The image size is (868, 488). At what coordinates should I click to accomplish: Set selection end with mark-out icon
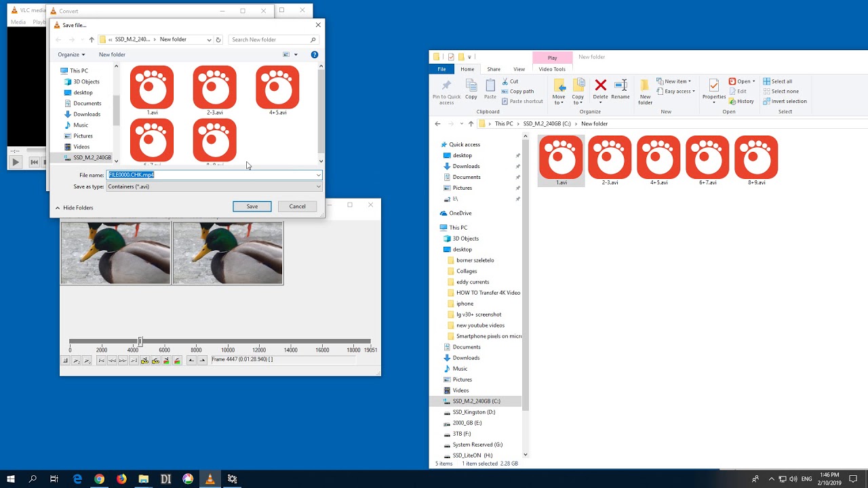click(x=202, y=361)
